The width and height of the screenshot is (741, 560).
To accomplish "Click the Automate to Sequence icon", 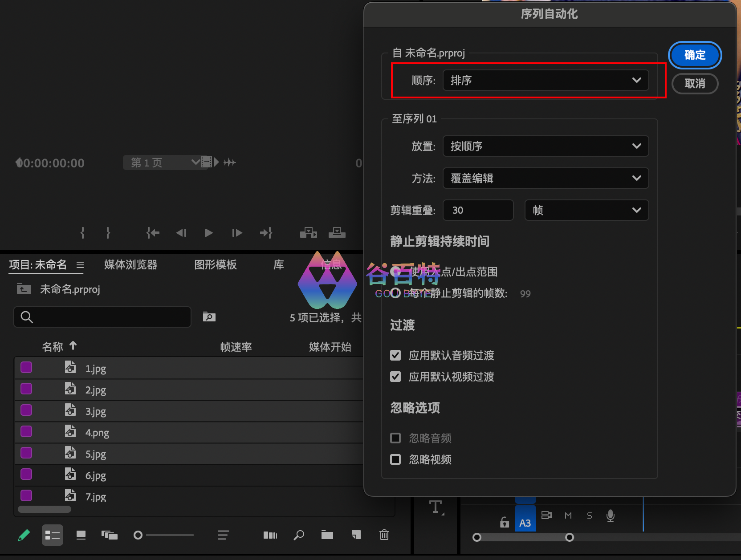I will click(x=270, y=535).
